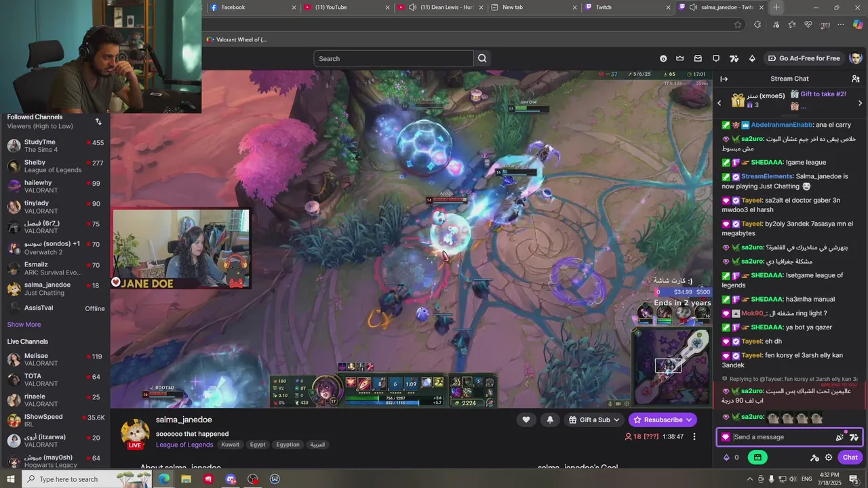
Task: Open the Copilot icon in Edge
Action: (858, 24)
